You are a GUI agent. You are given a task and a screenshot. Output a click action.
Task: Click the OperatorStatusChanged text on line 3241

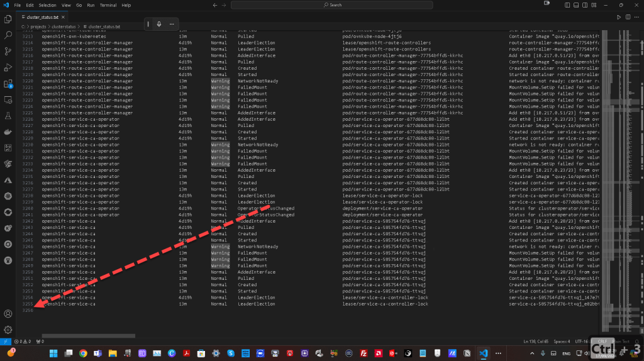266,215
